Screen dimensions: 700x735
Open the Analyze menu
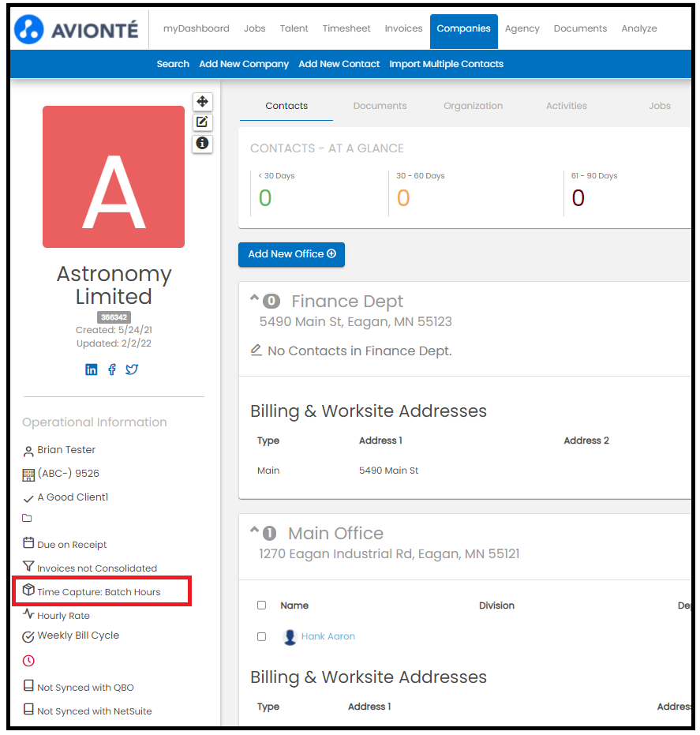click(x=639, y=28)
